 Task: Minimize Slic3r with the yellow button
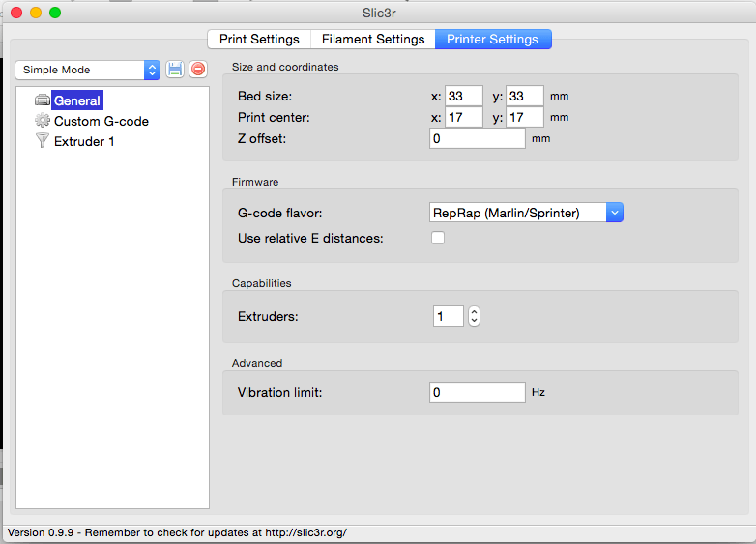36,13
